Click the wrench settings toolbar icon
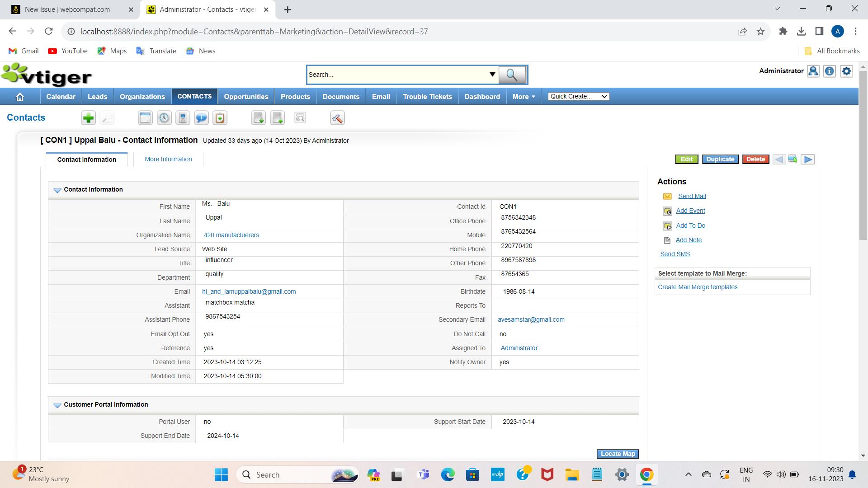868x488 pixels. [337, 118]
